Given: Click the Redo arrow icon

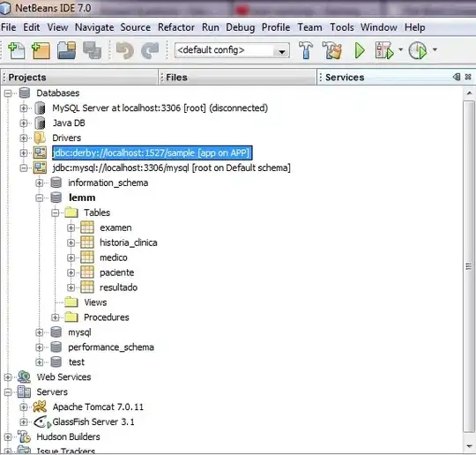Looking at the screenshot, I should [150, 50].
